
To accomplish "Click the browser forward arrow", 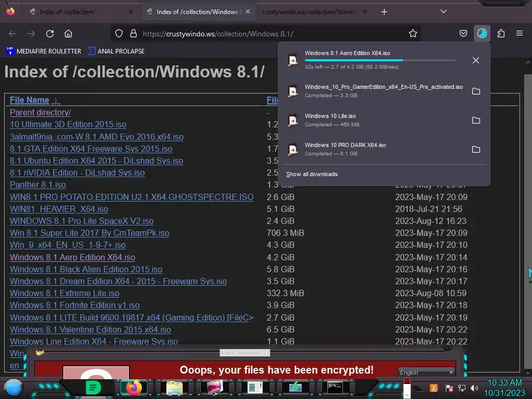I will coord(31,34).
